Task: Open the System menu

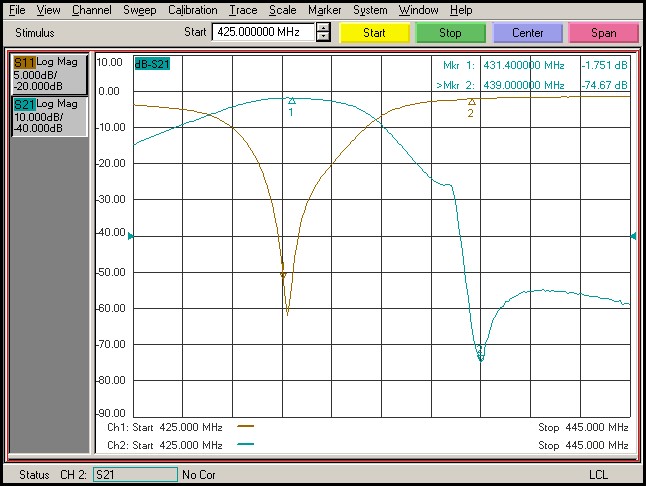Action: (370, 10)
